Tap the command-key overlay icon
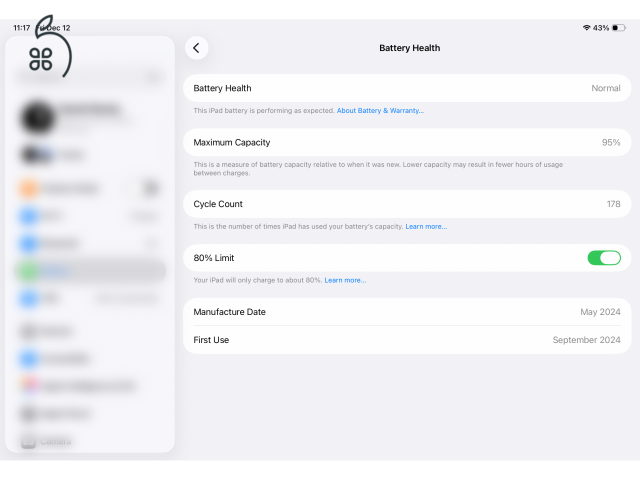This screenshot has width=640, height=480. (41, 58)
